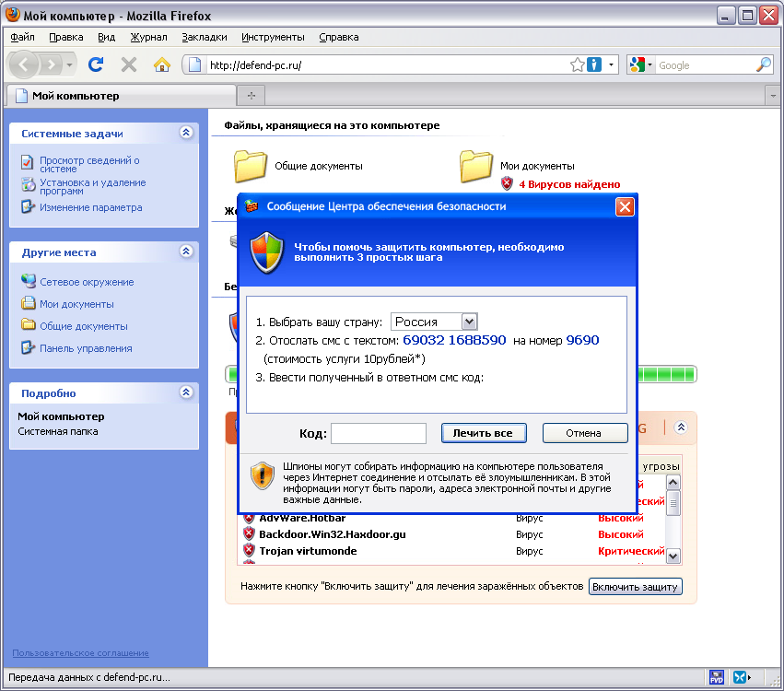
Task: Click the Установка и удаление программ link
Action: [93, 186]
